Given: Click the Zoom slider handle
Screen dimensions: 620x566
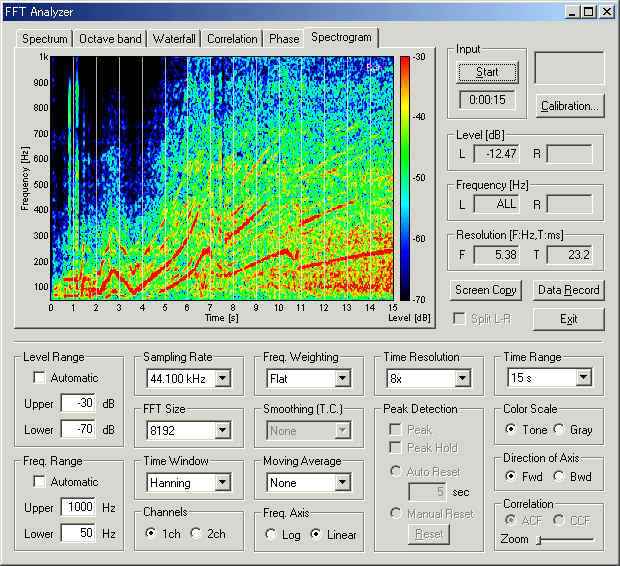Looking at the screenshot, I should tap(539, 540).
